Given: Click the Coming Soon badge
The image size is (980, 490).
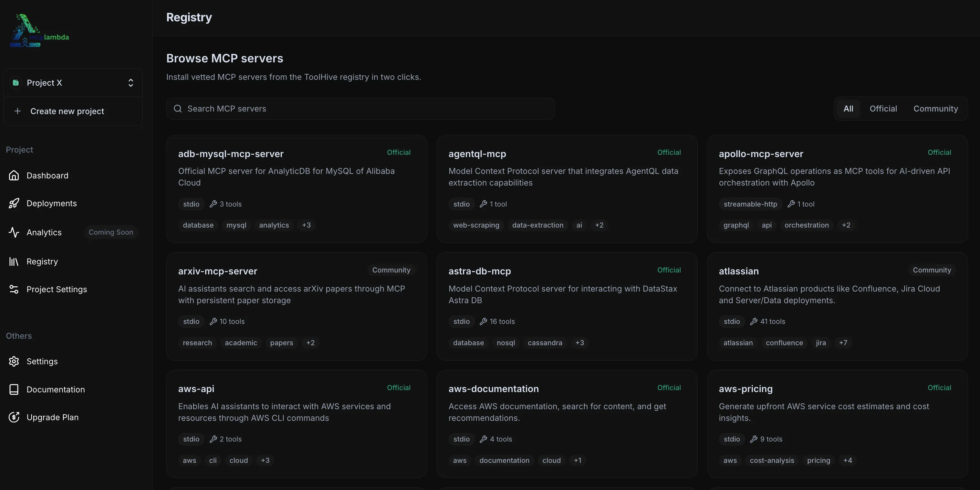Looking at the screenshot, I should 111,232.
